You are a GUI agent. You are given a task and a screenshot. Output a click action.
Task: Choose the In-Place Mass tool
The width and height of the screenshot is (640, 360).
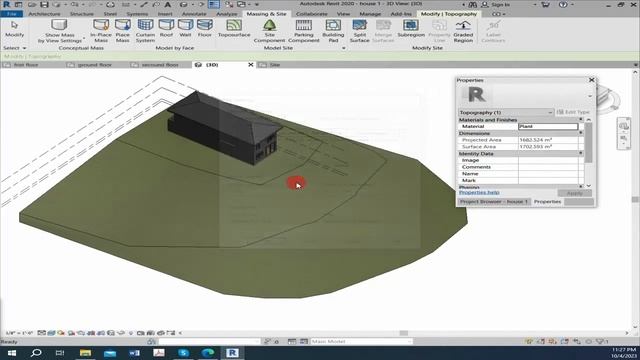[x=101, y=31]
